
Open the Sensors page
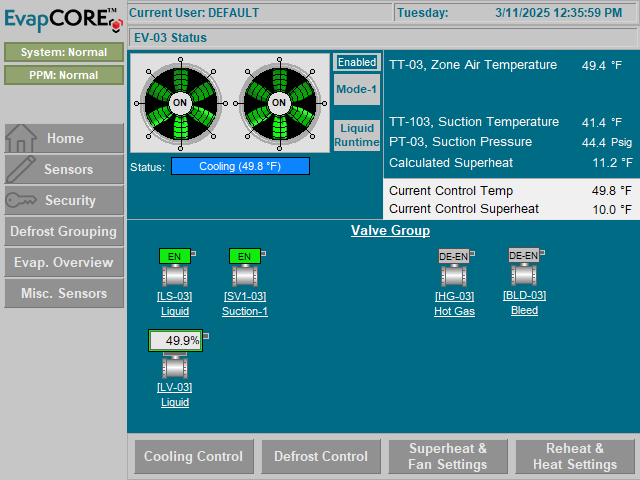click(x=64, y=169)
